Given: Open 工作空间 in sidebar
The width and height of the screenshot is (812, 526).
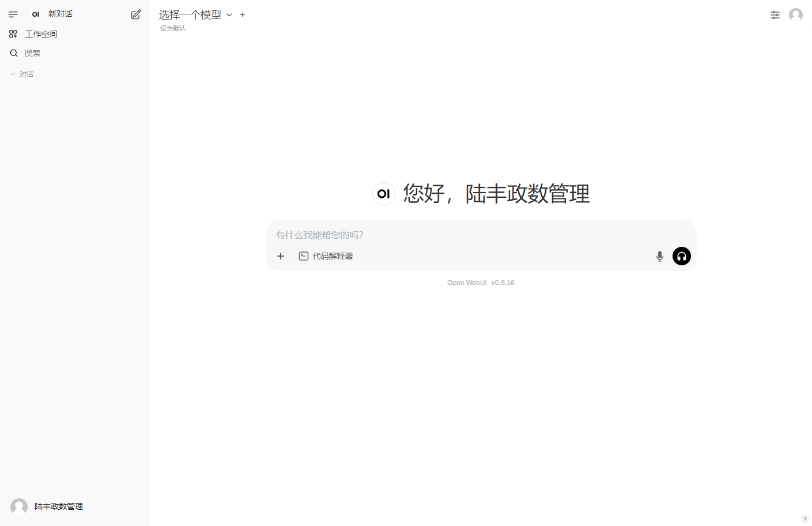Looking at the screenshot, I should (x=41, y=34).
